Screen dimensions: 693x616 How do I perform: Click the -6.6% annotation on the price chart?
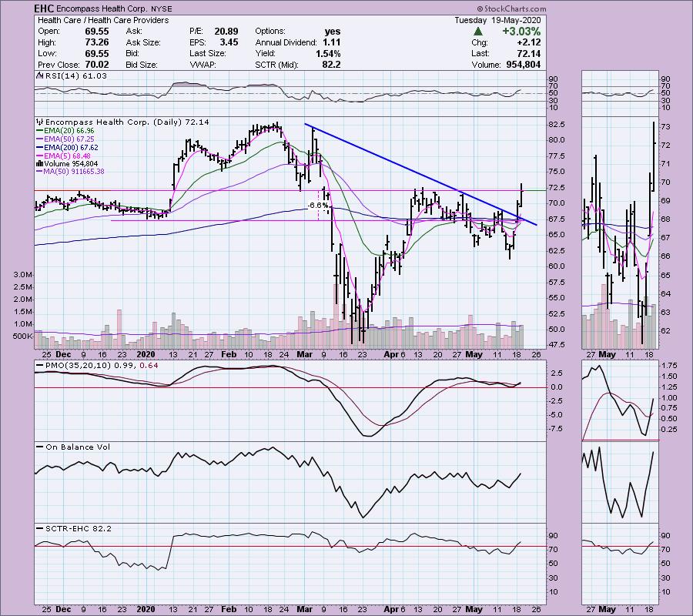coord(318,206)
